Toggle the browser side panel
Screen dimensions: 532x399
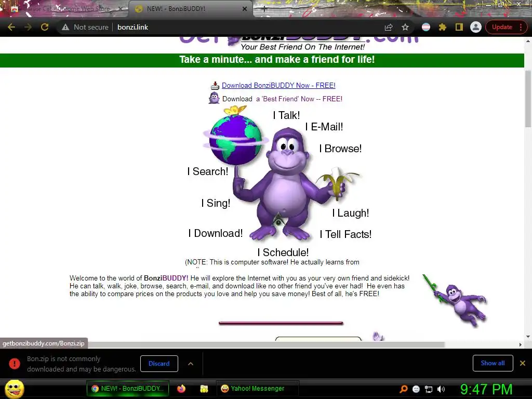point(459,27)
